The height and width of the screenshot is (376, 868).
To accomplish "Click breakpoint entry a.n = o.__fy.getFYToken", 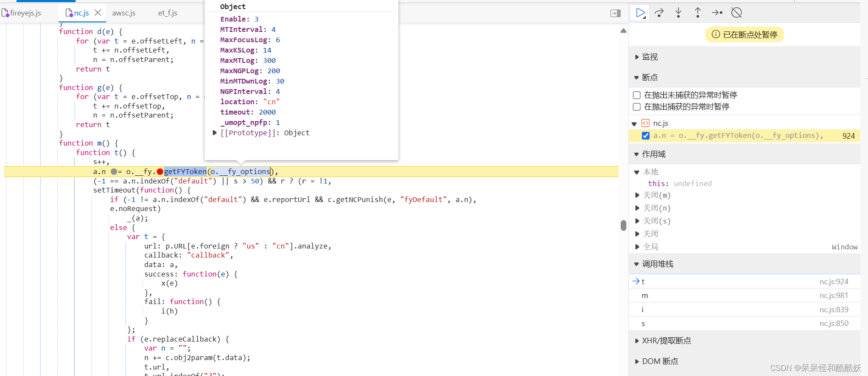I will tap(738, 136).
